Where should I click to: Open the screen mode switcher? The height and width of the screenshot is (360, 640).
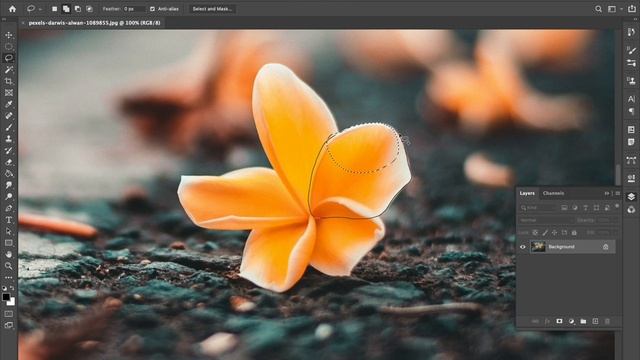[x=9, y=325]
